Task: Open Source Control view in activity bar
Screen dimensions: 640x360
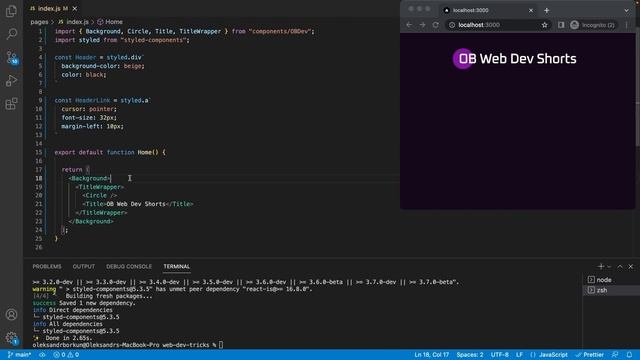Action: point(11,57)
